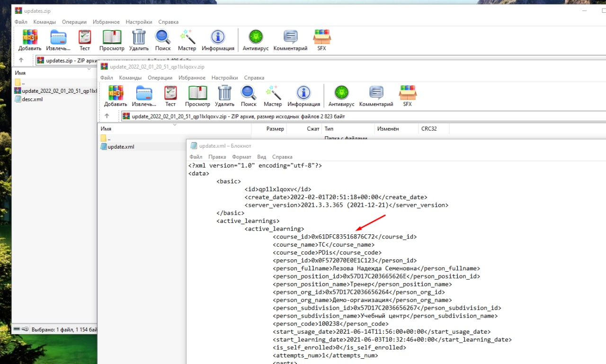
Task: Open Справка menu in update_2022 archive window
Action: (254, 78)
